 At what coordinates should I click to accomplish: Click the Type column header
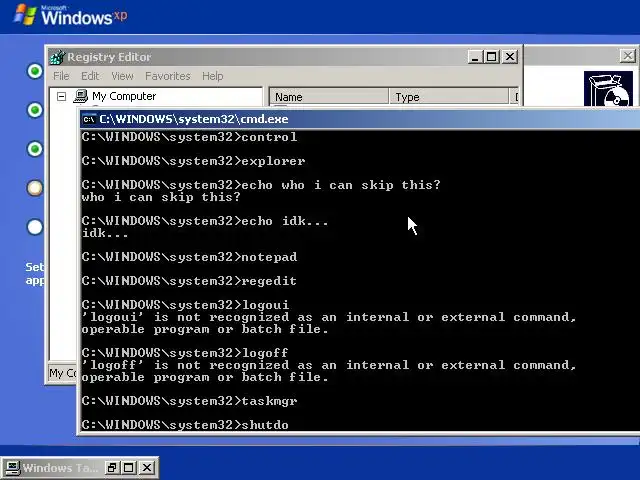[449, 97]
